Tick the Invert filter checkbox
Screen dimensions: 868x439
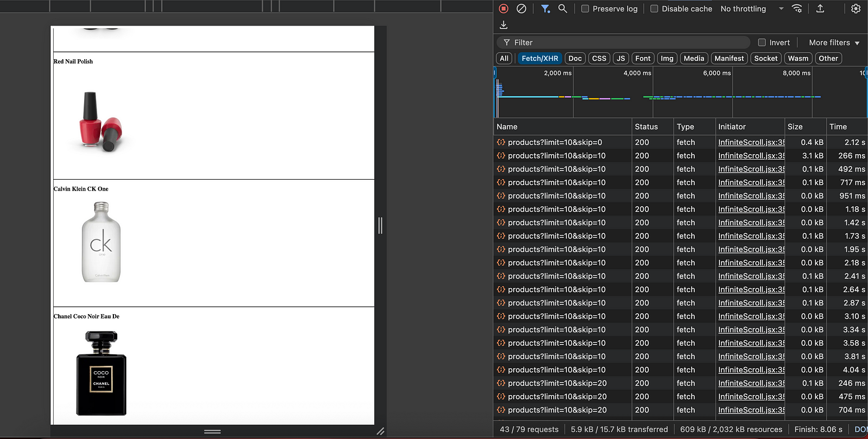click(762, 42)
